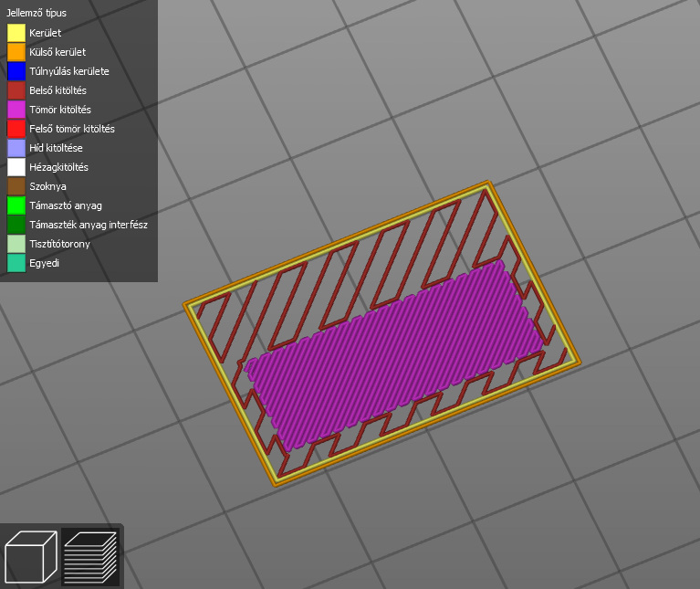This screenshot has width=700, height=589.
Task: Select the Tisztítótorony legend label
Action: (60, 244)
